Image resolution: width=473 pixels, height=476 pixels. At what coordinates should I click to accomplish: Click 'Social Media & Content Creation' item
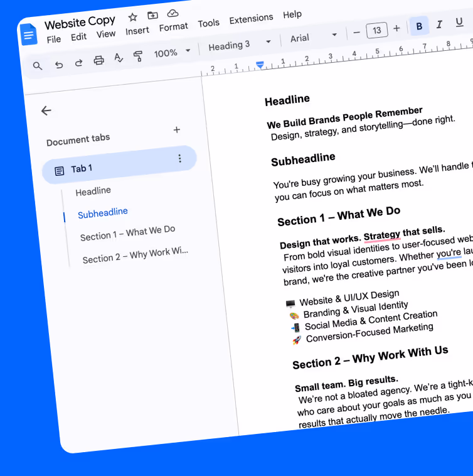(371, 320)
